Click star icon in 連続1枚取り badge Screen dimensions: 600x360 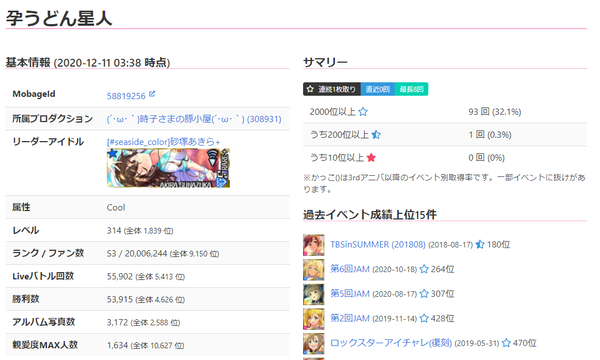(310, 89)
